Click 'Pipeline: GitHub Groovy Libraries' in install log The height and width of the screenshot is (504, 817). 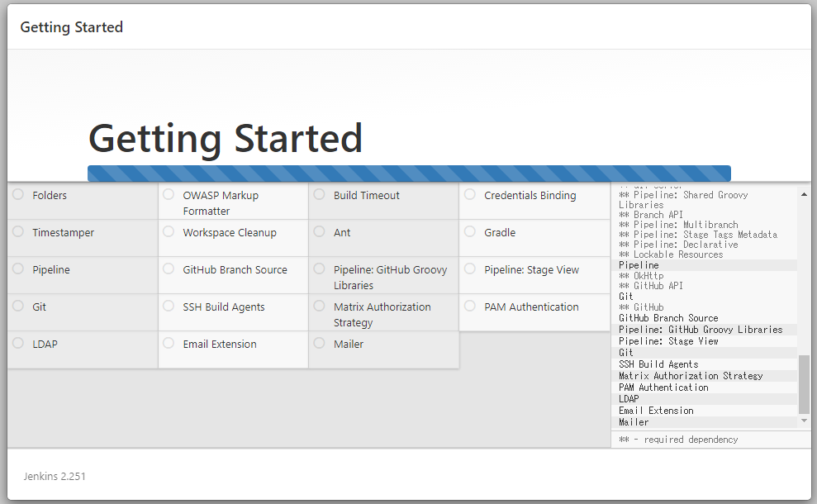coord(701,330)
